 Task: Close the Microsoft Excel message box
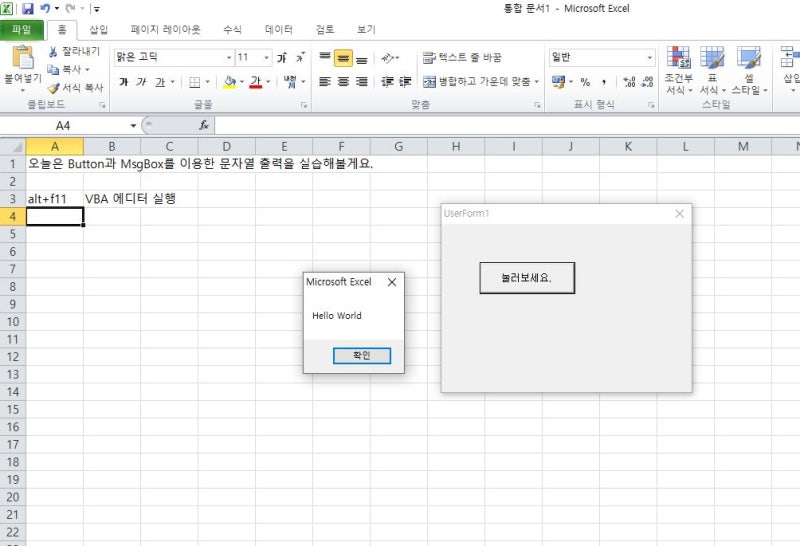392,282
